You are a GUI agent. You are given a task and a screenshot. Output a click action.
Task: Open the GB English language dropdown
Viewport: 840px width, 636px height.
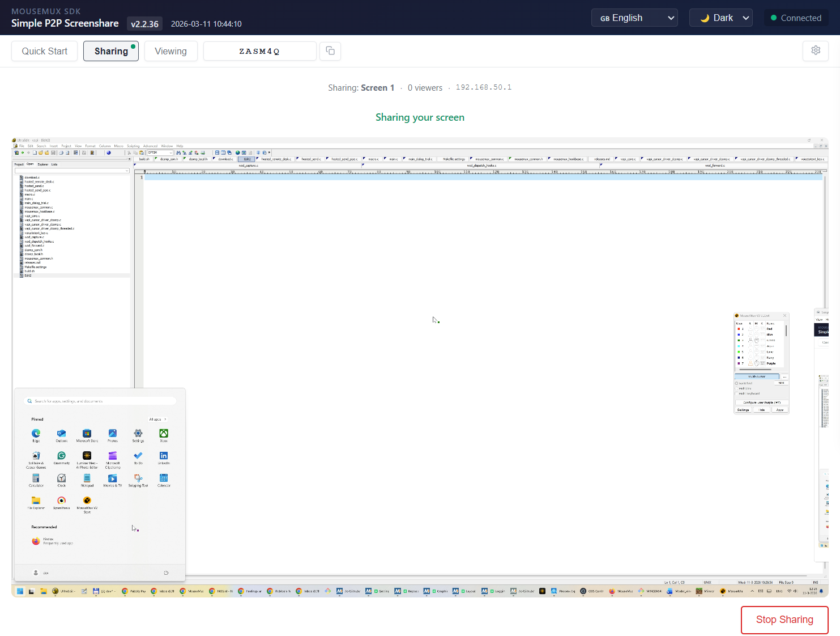point(634,18)
